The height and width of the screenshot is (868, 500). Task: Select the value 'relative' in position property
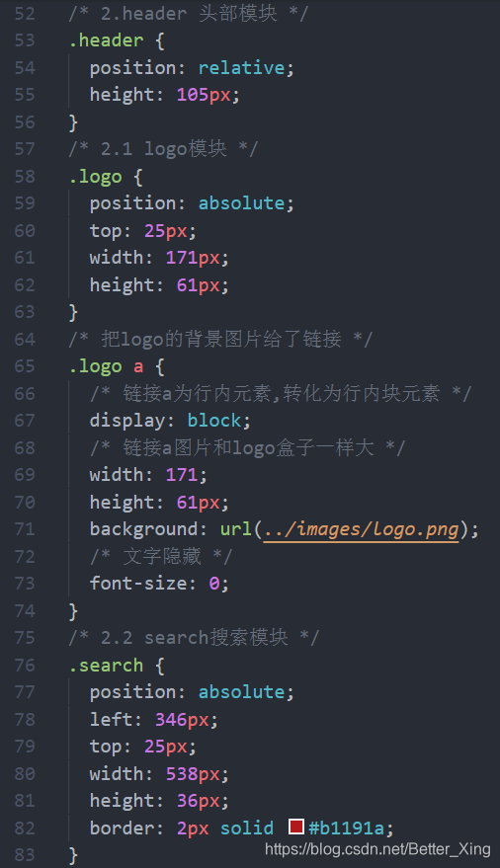click(241, 67)
